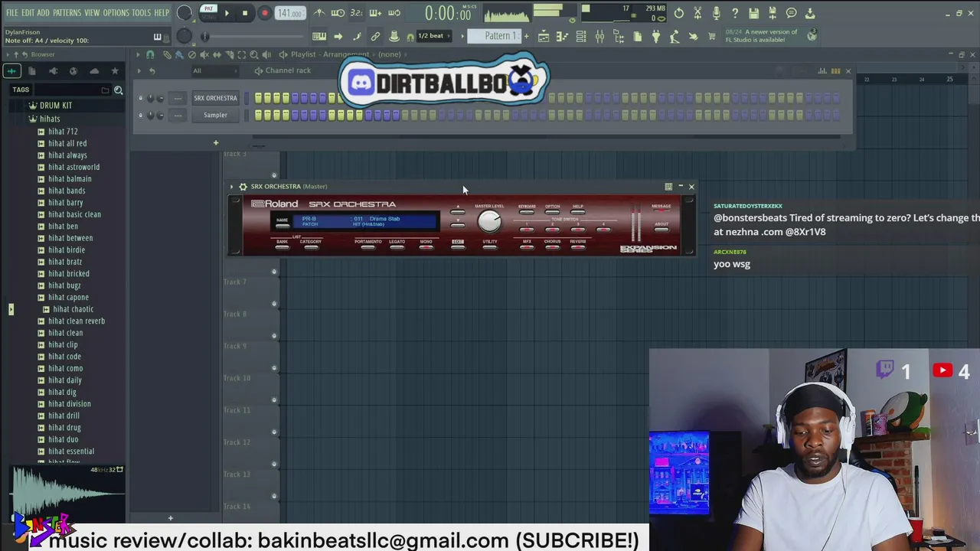The width and height of the screenshot is (980, 551).
Task: Open the channel rack All filter dropdown
Action: pos(214,70)
